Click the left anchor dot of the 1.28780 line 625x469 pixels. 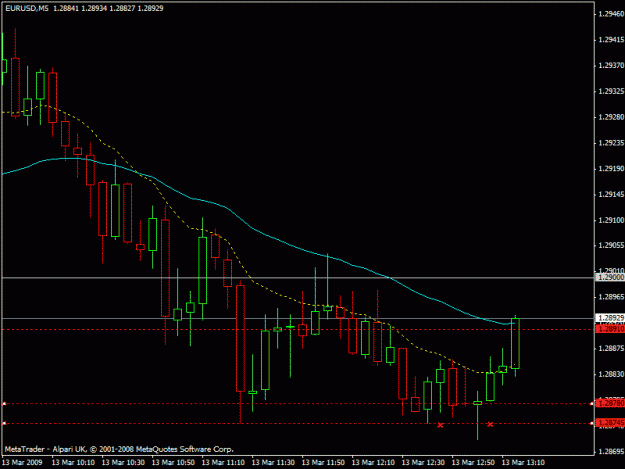tap(4, 404)
